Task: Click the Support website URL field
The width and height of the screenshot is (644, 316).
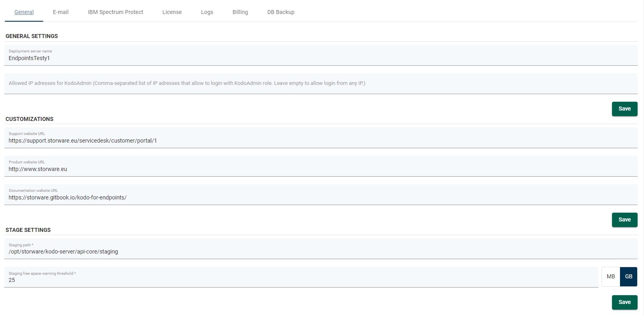Action: point(320,141)
